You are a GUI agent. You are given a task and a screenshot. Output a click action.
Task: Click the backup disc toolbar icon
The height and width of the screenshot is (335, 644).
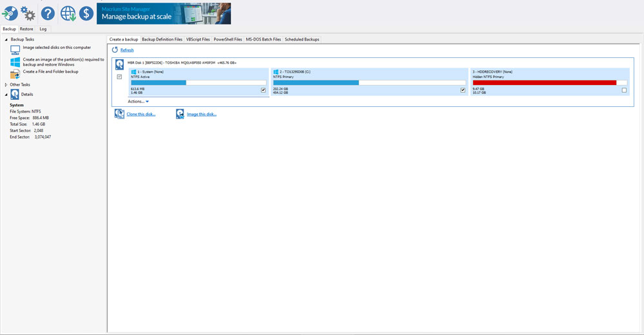10,14
